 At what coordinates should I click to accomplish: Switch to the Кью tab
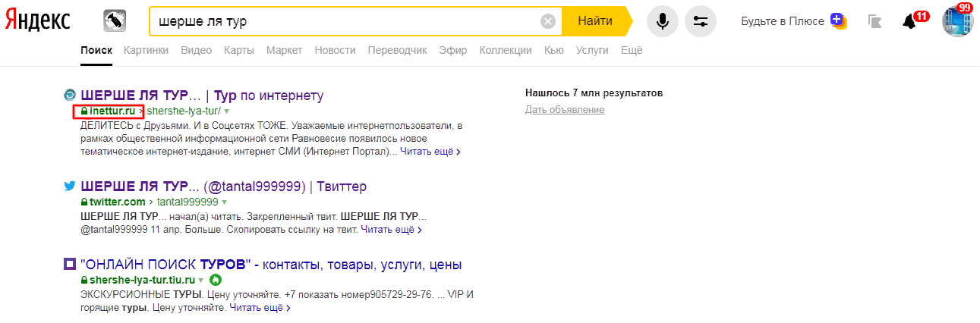point(554,50)
